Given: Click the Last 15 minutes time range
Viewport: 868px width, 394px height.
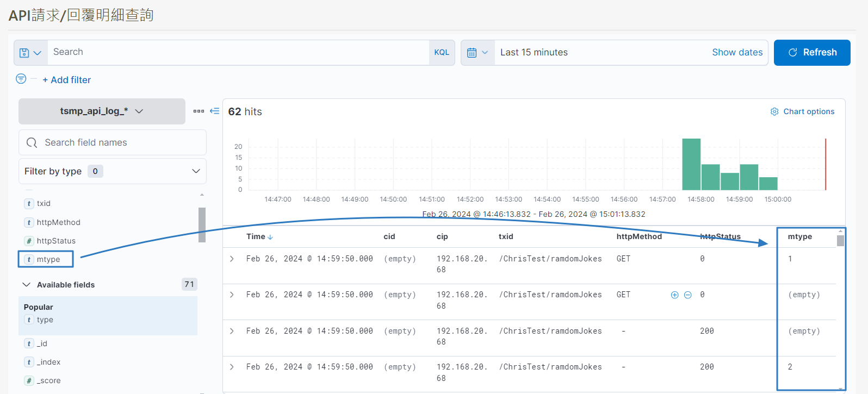Looking at the screenshot, I should pos(534,53).
